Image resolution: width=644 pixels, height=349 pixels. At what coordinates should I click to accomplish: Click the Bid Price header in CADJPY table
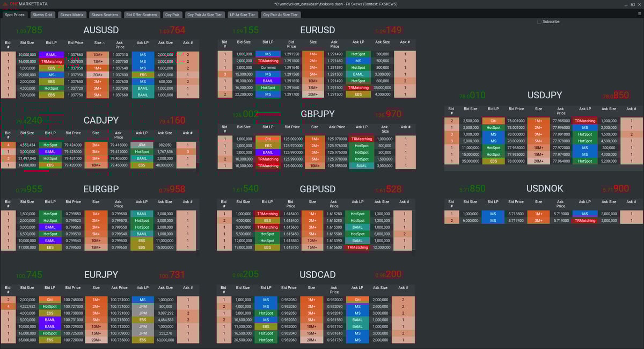pyautogui.click(x=73, y=133)
